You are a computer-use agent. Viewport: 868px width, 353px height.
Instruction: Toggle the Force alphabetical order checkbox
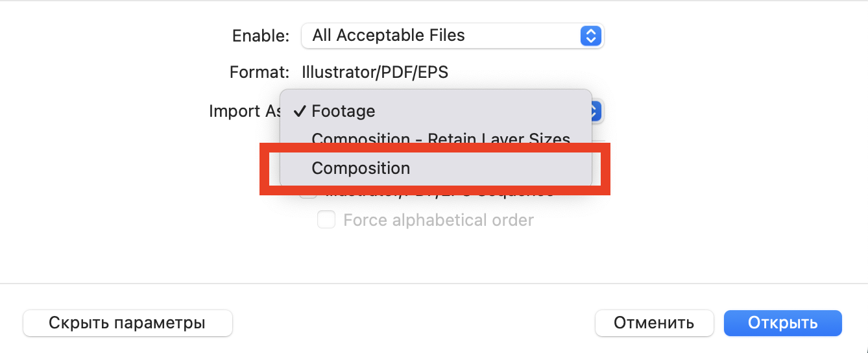(326, 220)
